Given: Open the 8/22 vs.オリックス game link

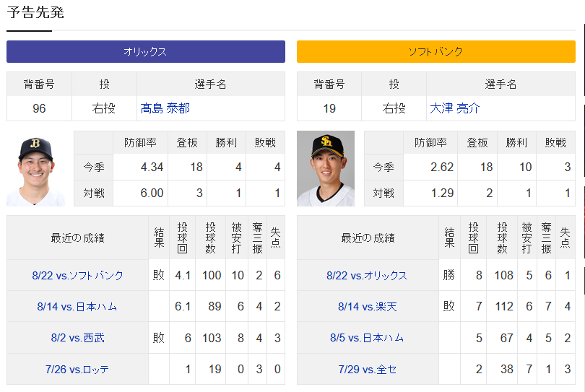Looking at the screenshot, I should [x=367, y=276].
